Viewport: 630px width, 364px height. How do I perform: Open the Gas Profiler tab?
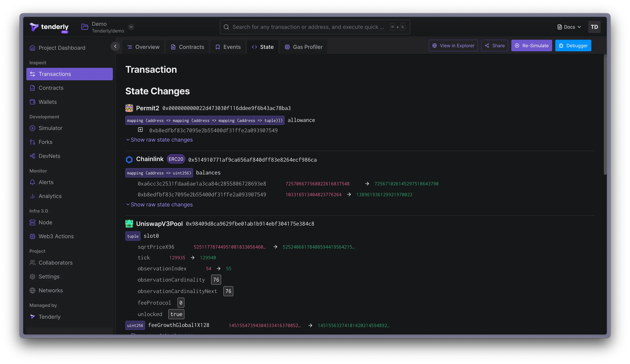tap(304, 47)
